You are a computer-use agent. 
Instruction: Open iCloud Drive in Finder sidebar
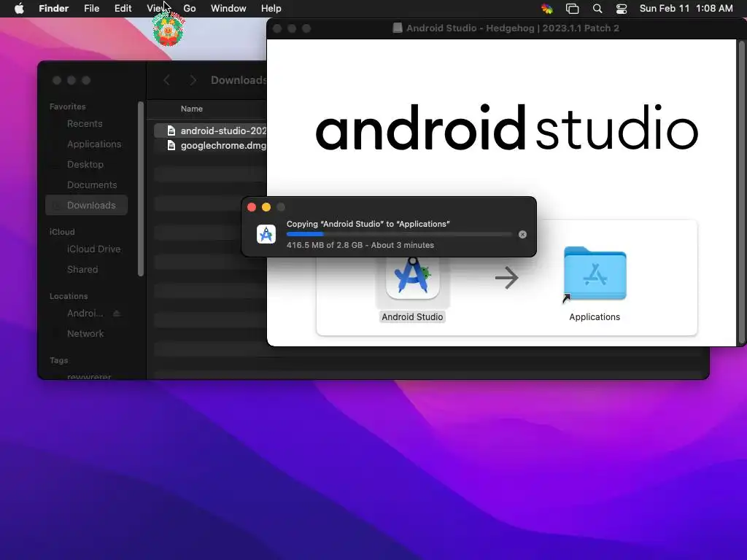(93, 249)
